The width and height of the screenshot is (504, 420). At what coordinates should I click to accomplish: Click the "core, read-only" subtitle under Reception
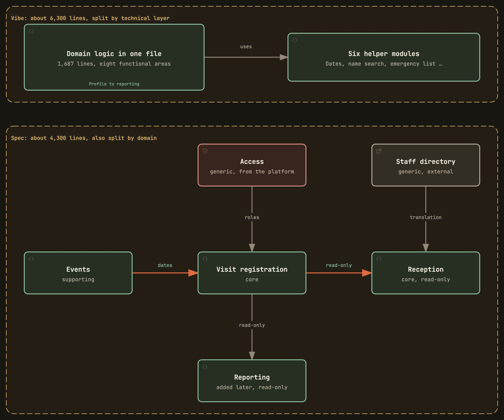coord(426,280)
